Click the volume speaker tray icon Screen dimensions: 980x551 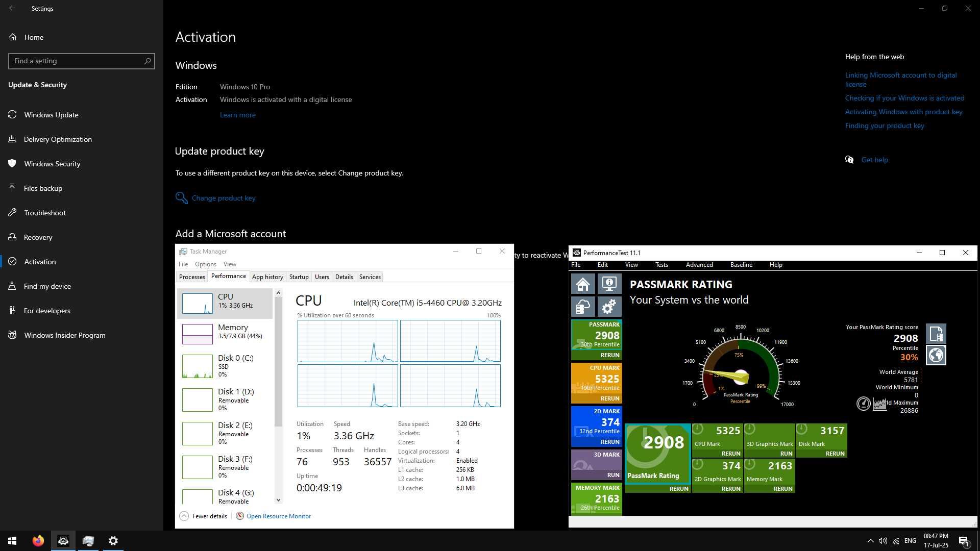(883, 541)
